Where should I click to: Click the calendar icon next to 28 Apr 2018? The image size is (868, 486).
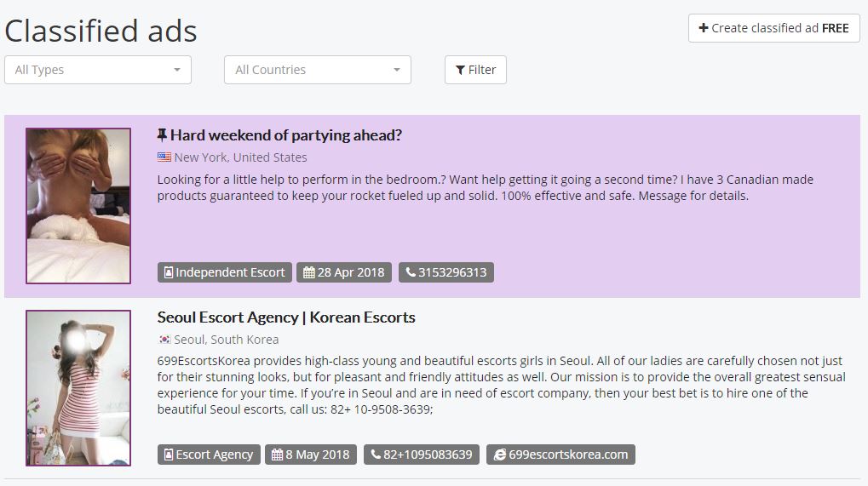(308, 272)
